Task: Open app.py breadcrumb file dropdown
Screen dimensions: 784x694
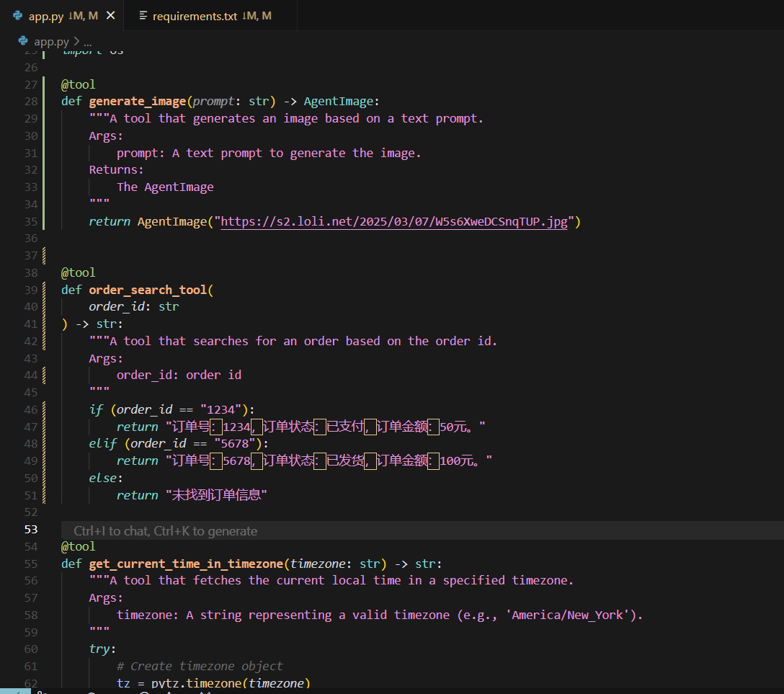Action: [x=51, y=41]
